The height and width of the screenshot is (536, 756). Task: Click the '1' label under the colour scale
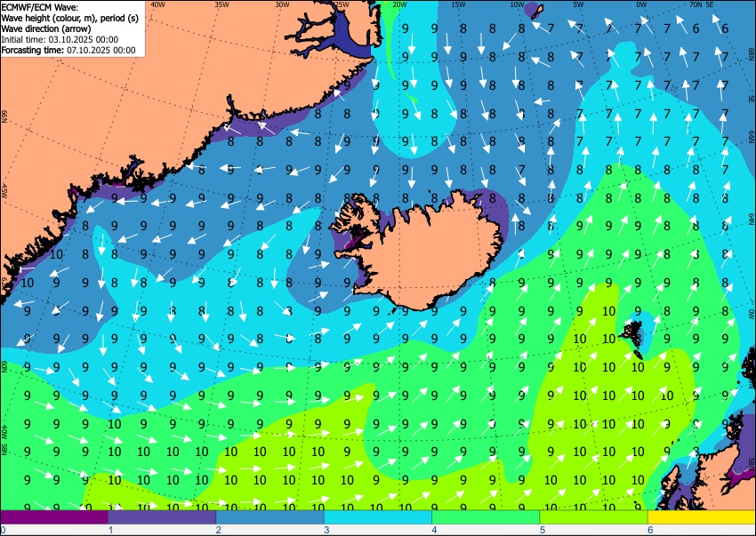pyautogui.click(x=110, y=530)
